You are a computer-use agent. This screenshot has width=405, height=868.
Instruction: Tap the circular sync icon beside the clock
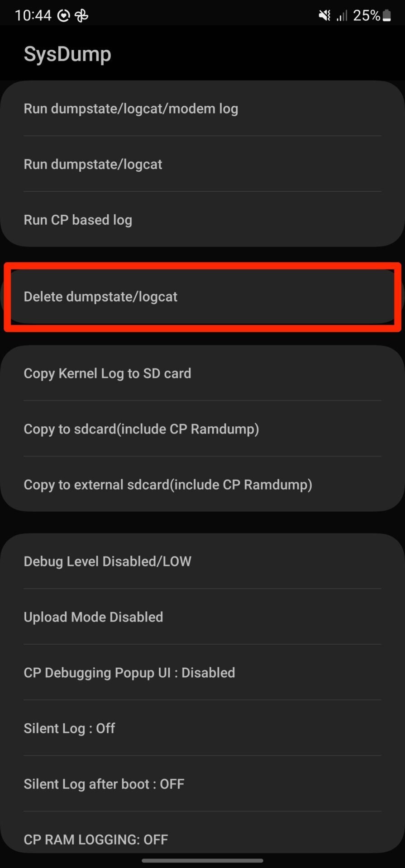(x=64, y=16)
